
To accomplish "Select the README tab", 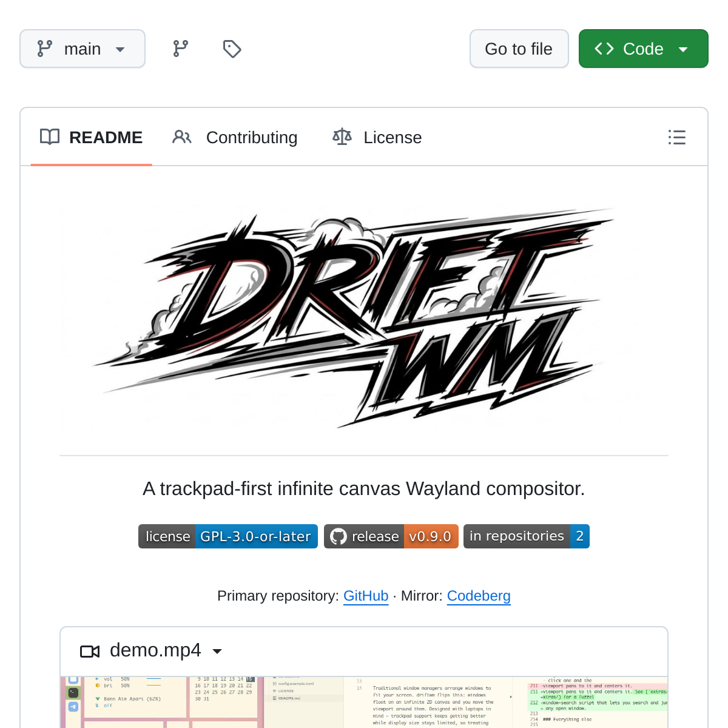I will (92, 138).
